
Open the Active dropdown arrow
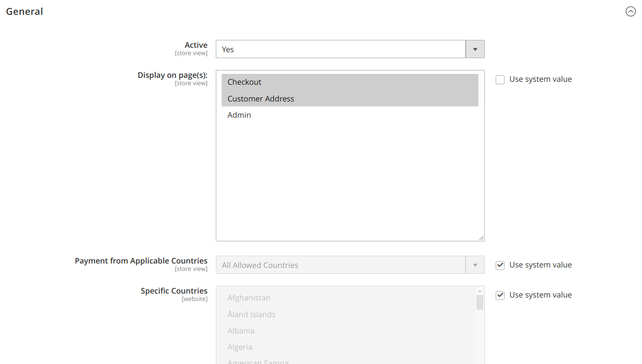click(x=475, y=49)
